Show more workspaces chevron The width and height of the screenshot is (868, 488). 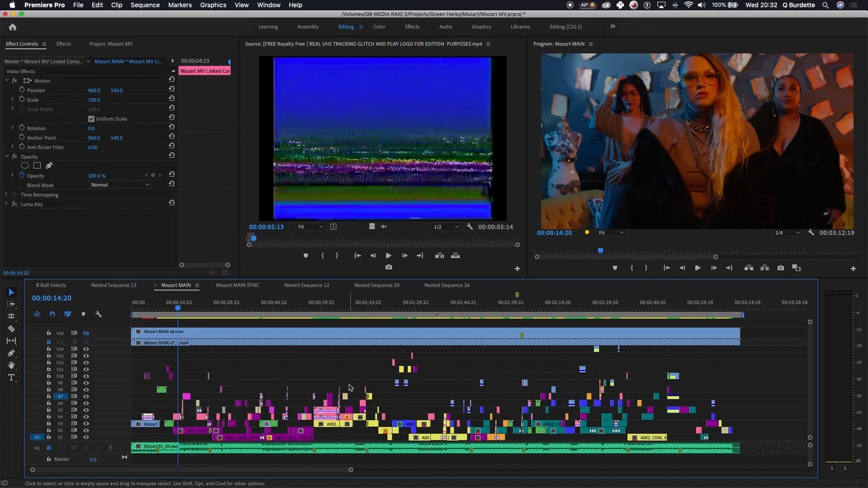613,27
